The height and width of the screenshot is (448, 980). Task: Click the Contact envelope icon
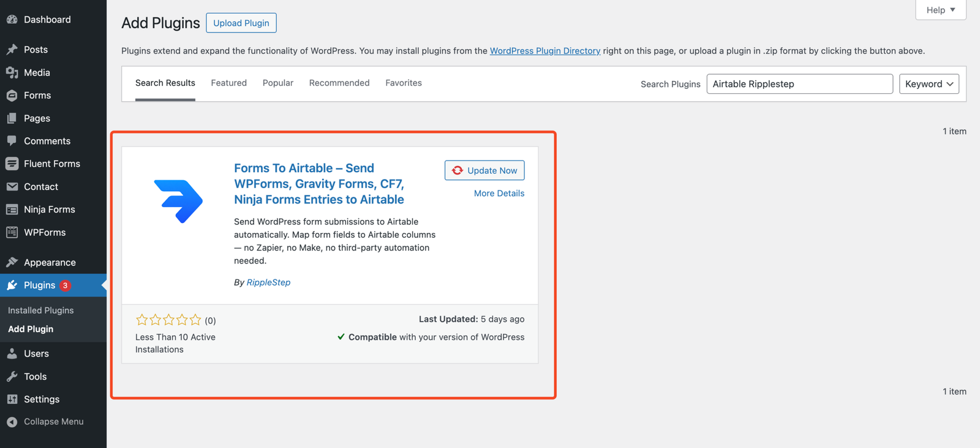click(x=12, y=187)
